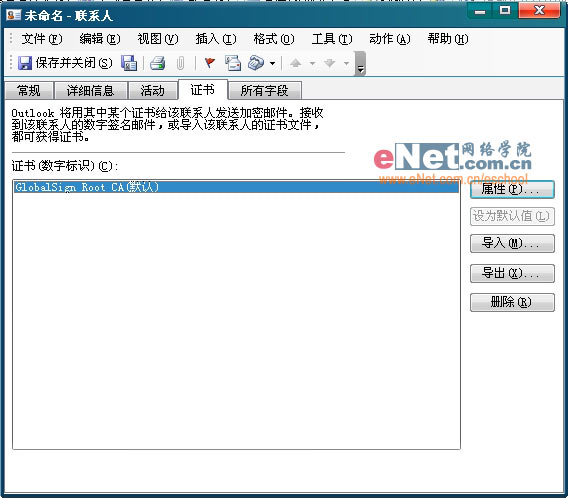Select GlobalSign Root CA certificate entry
The height and width of the screenshot is (498, 568).
pos(236,187)
